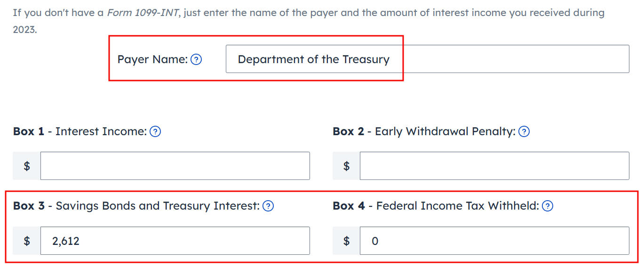Click the italic "Form 1099-INT" text
This screenshot has width=644, height=268.
(x=143, y=12)
